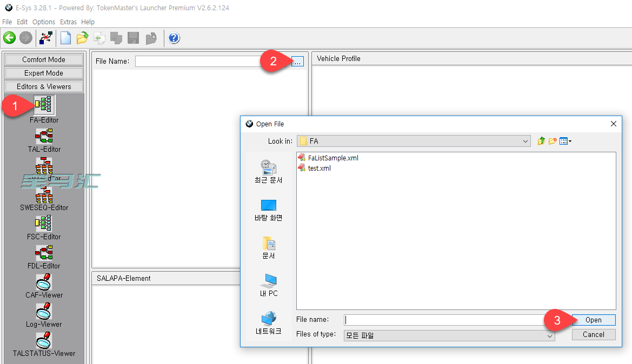
Task: Click the Open button in dialog
Action: pos(594,320)
